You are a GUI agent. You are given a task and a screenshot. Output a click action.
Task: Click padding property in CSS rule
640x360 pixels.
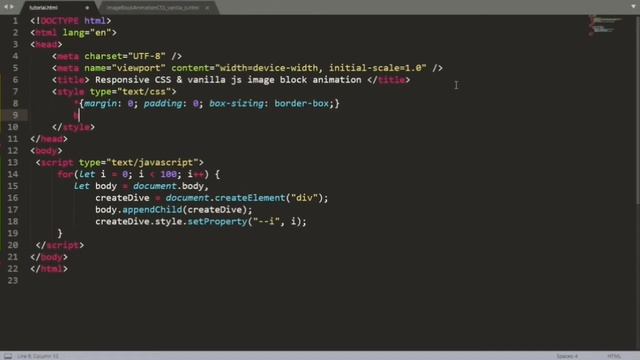[163, 103]
